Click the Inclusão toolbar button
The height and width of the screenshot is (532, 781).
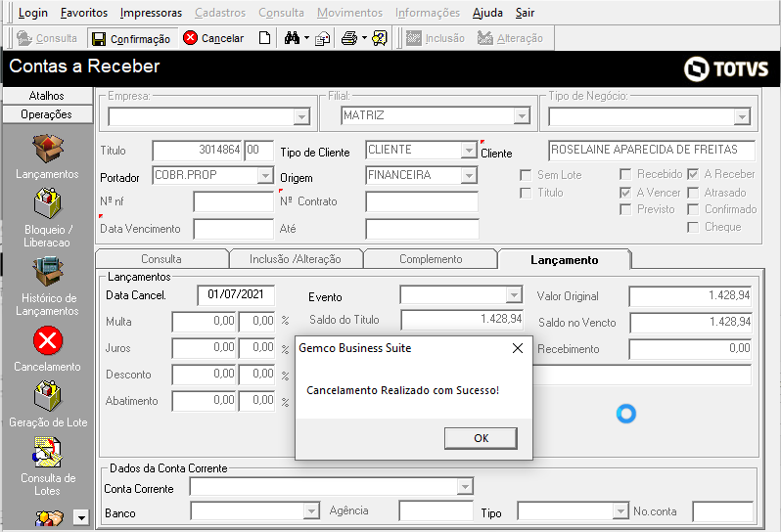(x=436, y=38)
